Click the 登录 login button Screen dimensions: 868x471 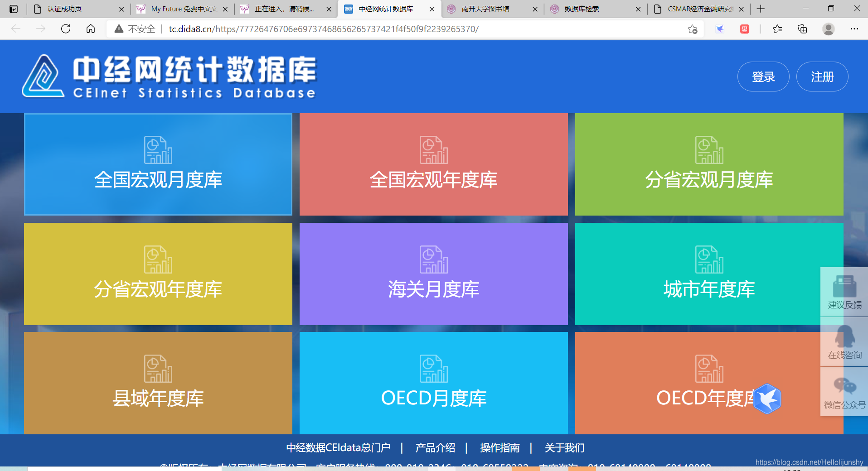click(x=763, y=77)
